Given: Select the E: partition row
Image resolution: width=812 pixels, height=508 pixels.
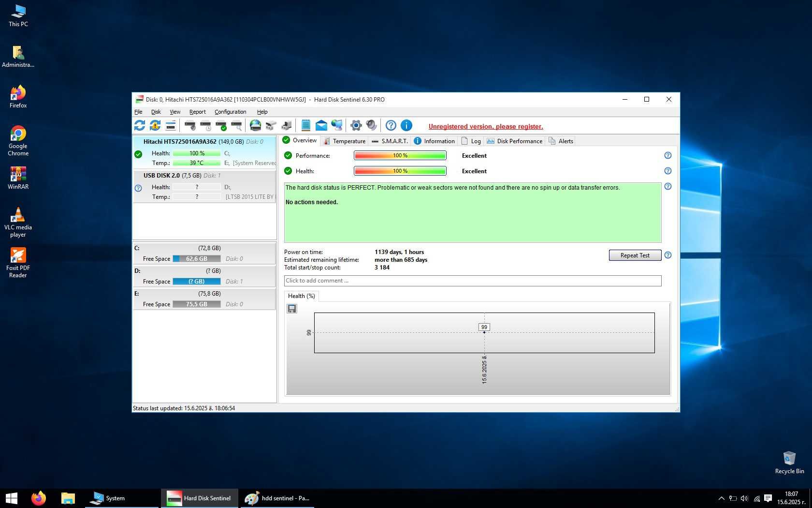Looking at the screenshot, I should (204, 299).
